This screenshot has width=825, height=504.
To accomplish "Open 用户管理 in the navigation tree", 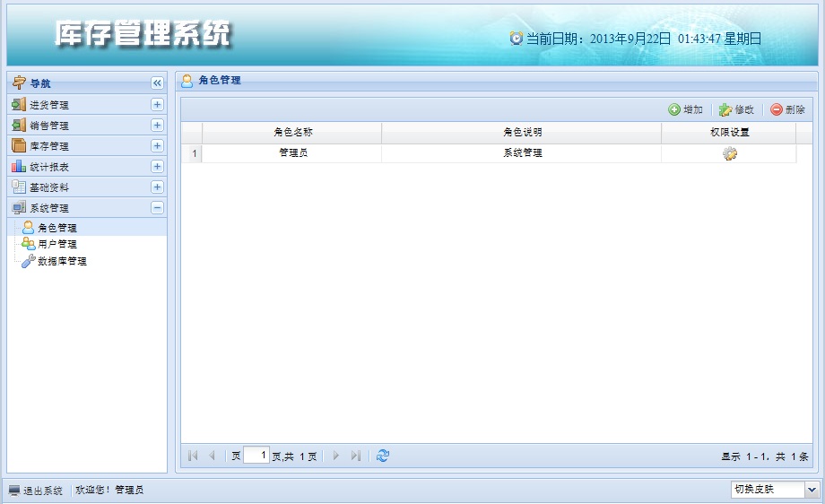I will click(x=56, y=244).
